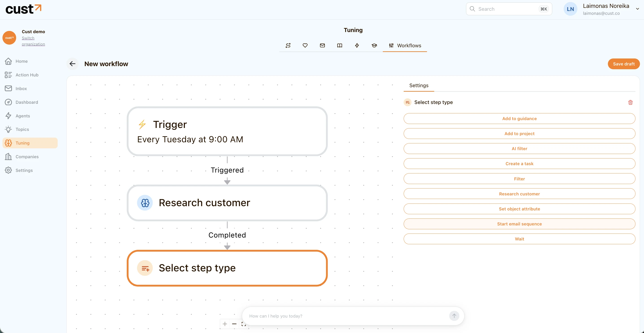Open the journeys route tab icon in Tuning

(x=288, y=45)
